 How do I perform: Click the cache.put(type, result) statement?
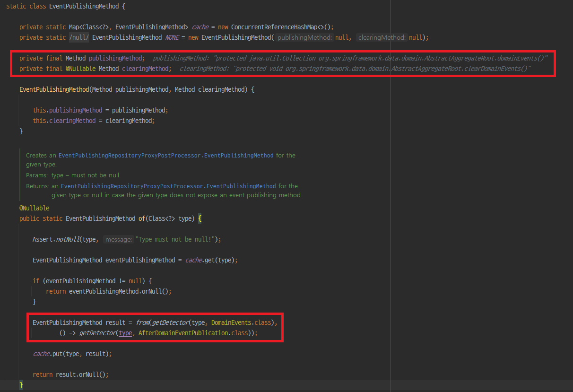tap(72, 354)
